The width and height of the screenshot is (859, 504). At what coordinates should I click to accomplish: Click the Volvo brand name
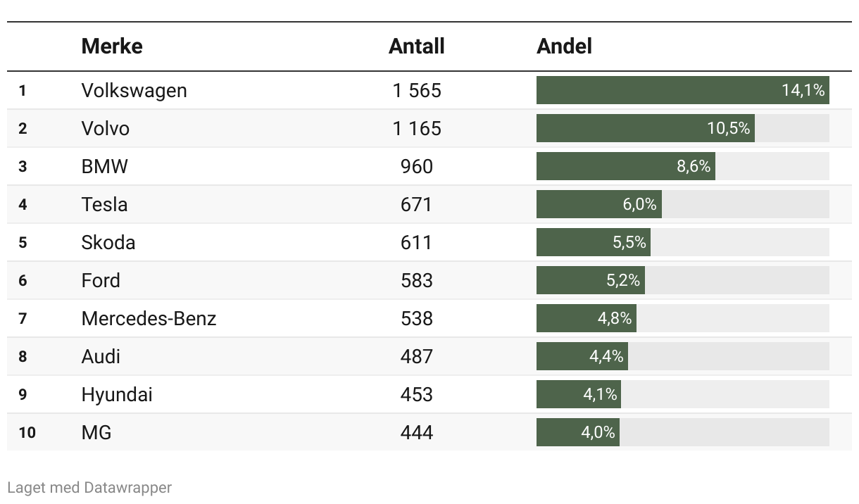106,129
